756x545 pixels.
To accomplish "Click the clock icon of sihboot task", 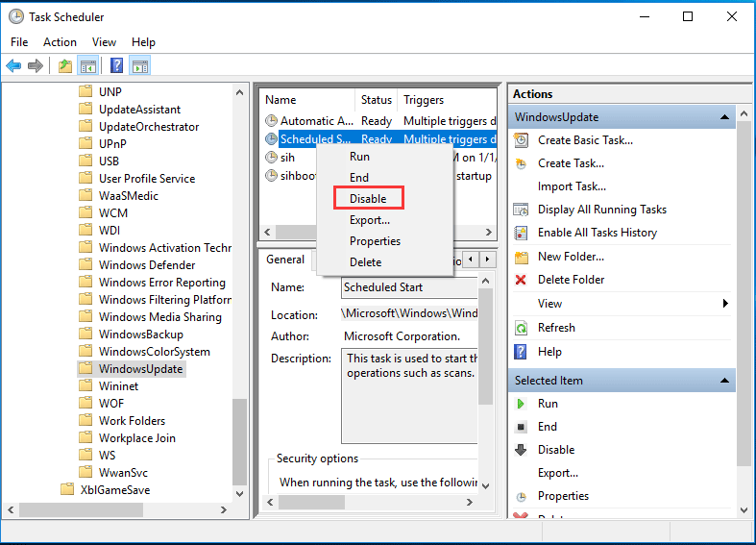I will point(272,175).
